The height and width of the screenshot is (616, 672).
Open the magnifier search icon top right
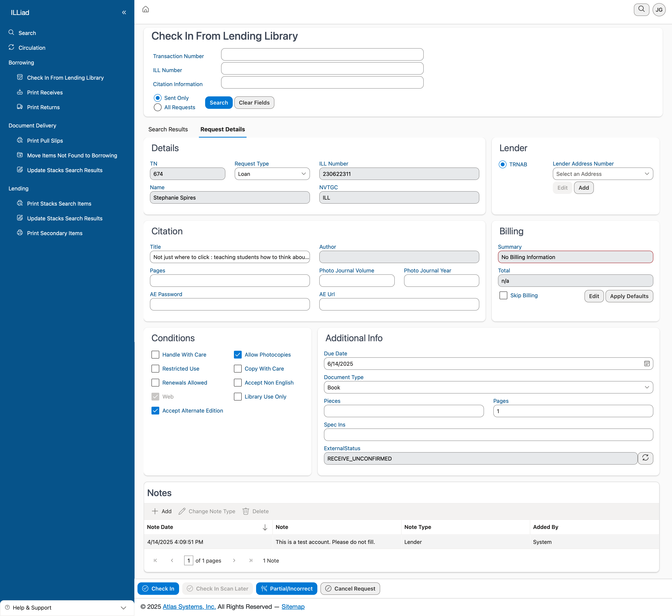tap(641, 9)
